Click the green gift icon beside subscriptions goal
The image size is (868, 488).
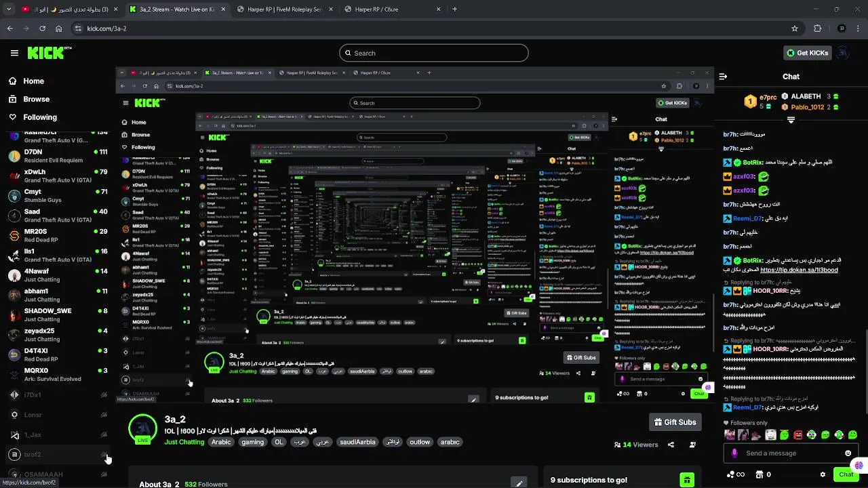(687, 480)
